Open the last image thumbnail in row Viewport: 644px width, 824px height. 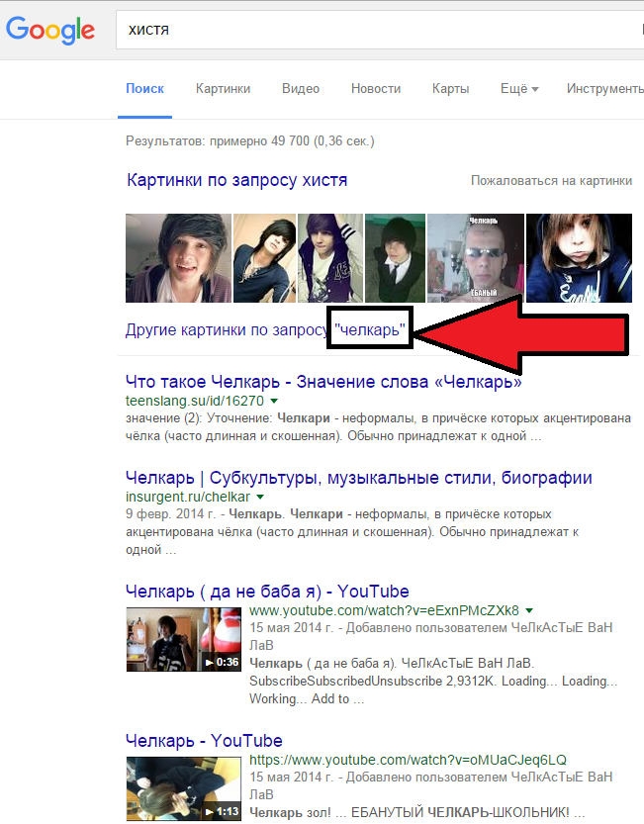coord(579,258)
